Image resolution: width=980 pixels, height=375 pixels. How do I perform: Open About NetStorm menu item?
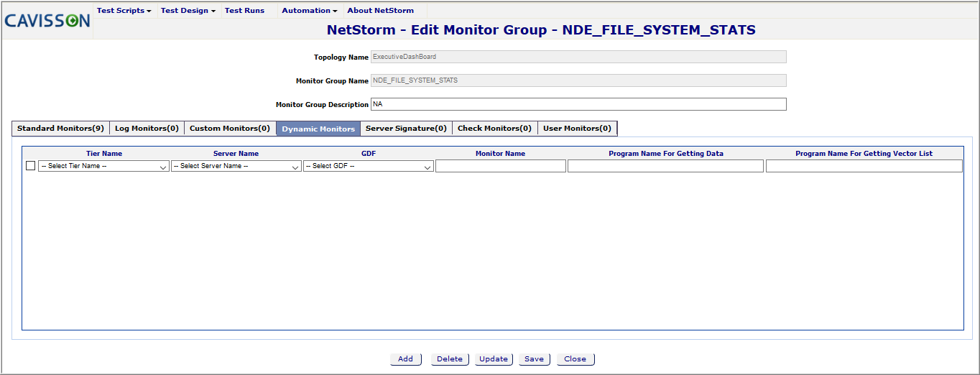click(x=381, y=11)
